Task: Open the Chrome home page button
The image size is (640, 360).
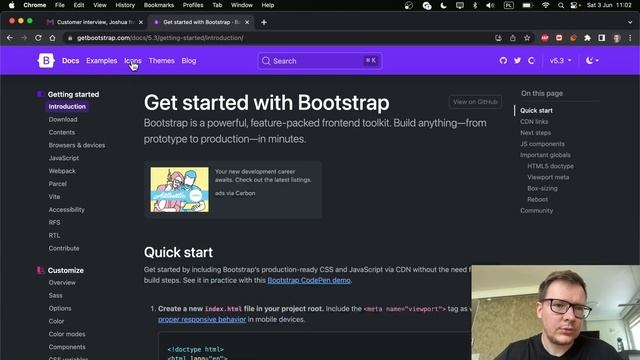Action: 52,38
